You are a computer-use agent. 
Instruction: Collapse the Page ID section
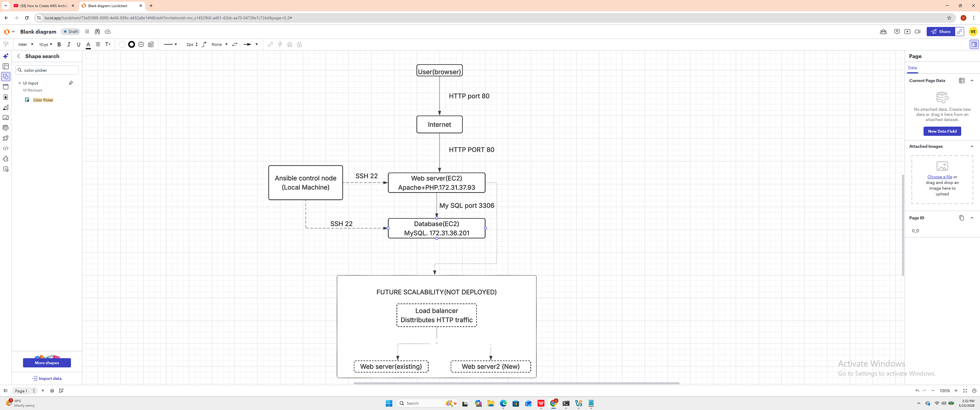click(972, 218)
